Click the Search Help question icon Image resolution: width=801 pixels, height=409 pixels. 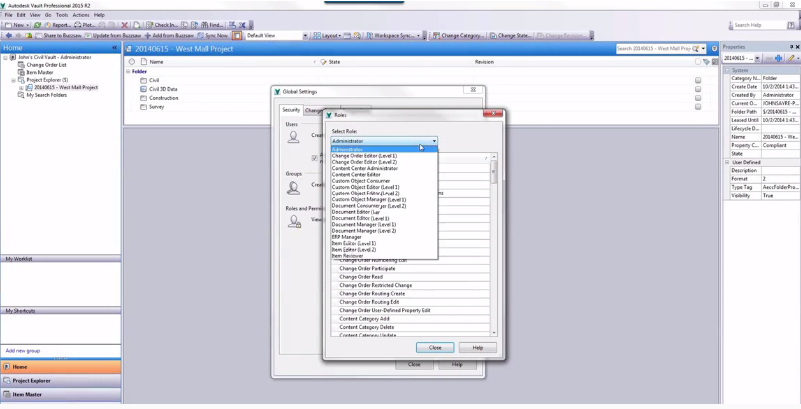791,25
